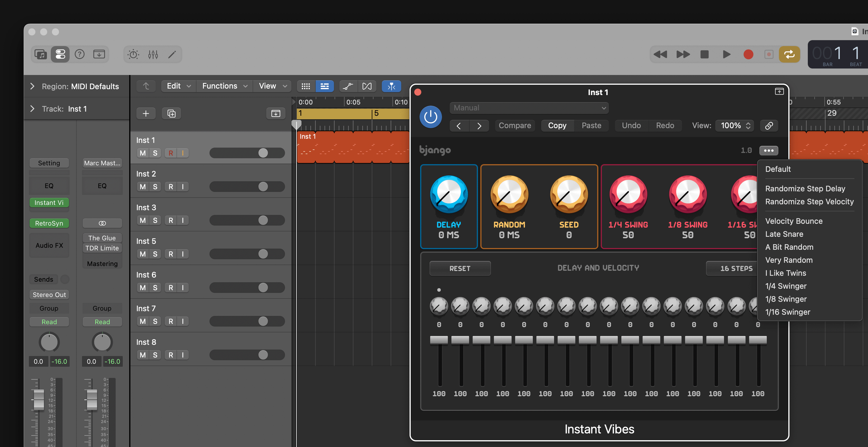Open the Library panel icon
Image resolution: width=868 pixels, height=447 pixels.
tap(41, 54)
